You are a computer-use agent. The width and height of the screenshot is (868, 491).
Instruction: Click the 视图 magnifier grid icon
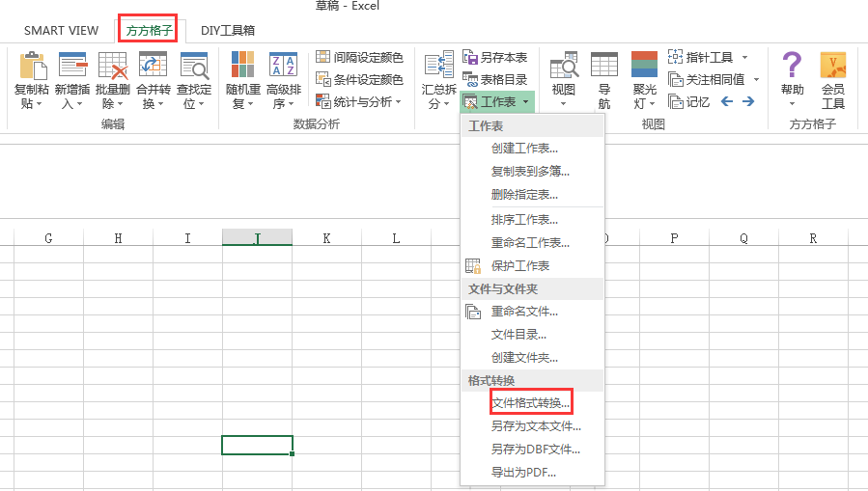pos(564,66)
